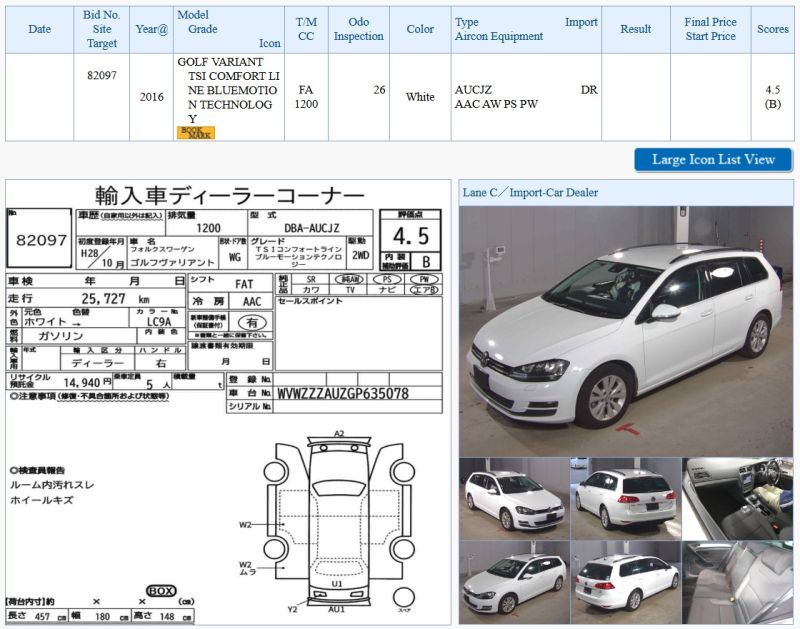Click the Date column header
Image resolution: width=800 pixels, height=629 pixels.
click(39, 30)
